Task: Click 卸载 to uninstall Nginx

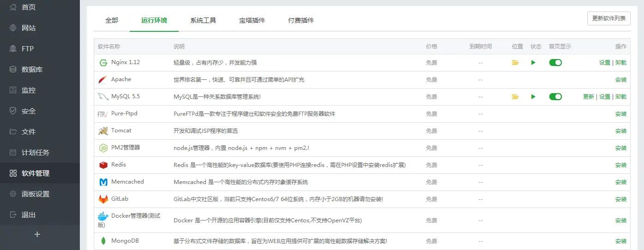Action: [x=621, y=63]
